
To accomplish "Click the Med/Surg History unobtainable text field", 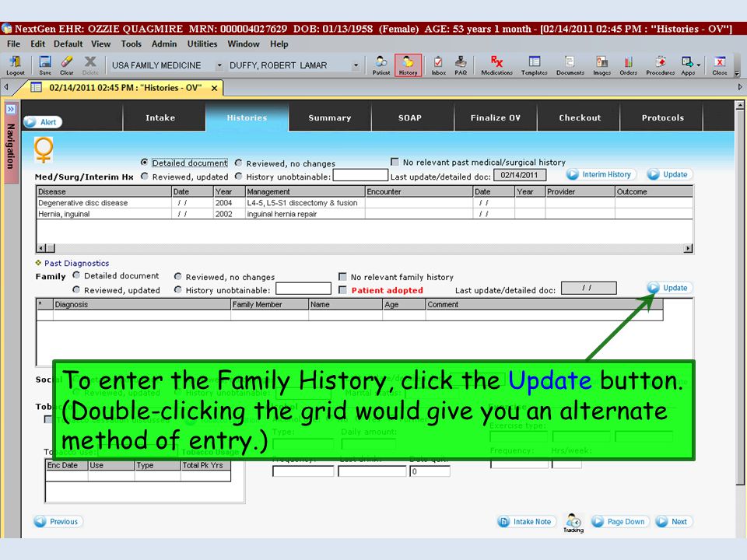I will click(x=360, y=175).
